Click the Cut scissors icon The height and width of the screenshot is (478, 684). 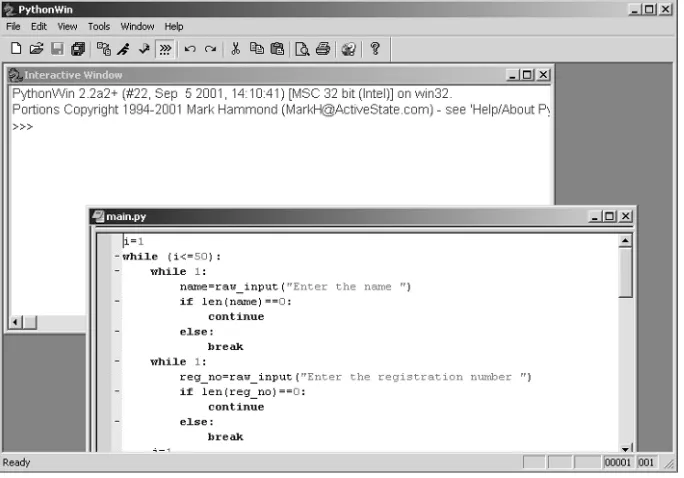[236, 49]
